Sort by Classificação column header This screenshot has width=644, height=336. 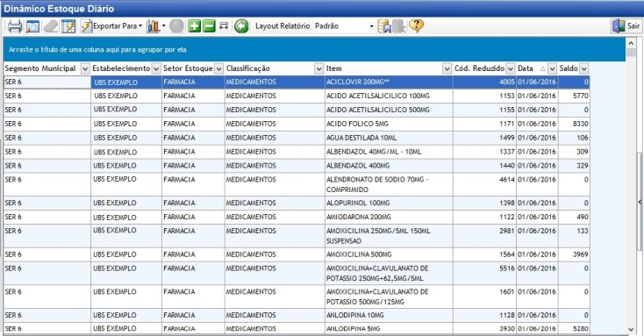248,68
